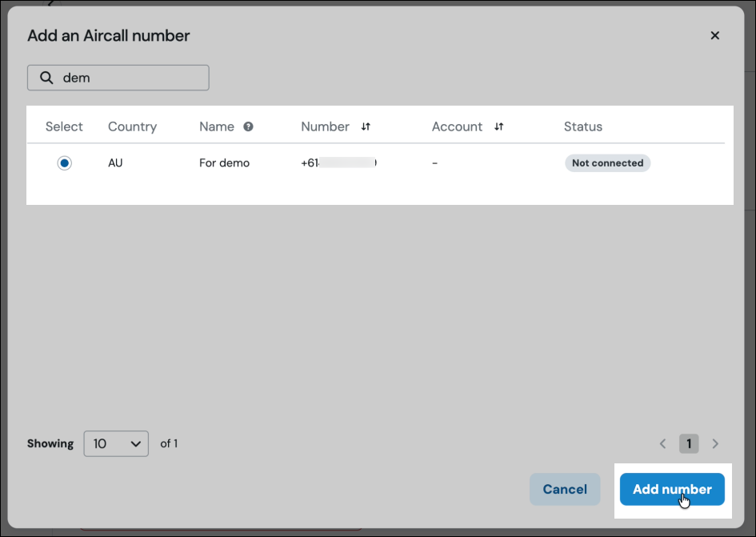Image resolution: width=756 pixels, height=537 pixels.
Task: Click the Name column header text
Action: click(217, 126)
